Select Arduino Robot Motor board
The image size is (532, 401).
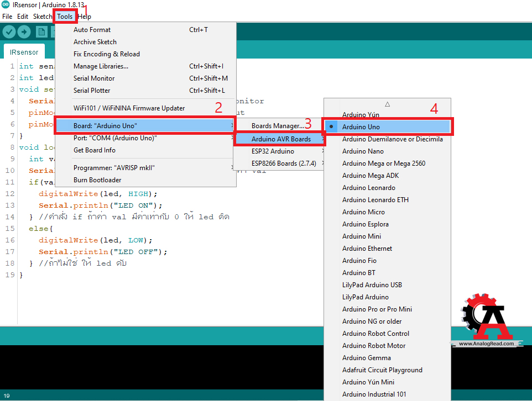(388, 346)
